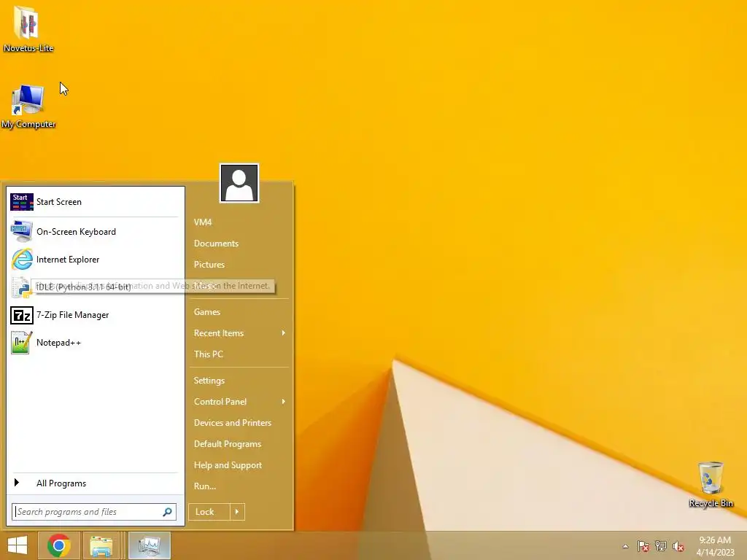Click the On-Screen Keyboard icon

tap(21, 231)
